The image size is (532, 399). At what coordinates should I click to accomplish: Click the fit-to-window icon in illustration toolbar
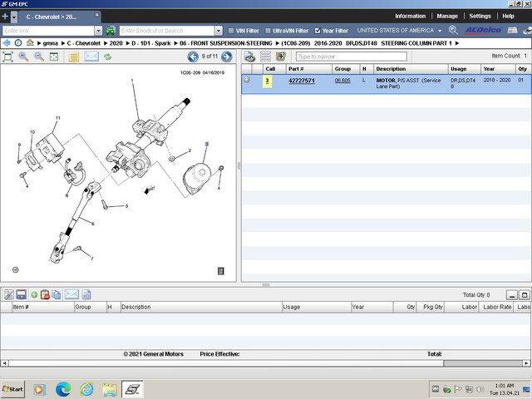coord(8,57)
